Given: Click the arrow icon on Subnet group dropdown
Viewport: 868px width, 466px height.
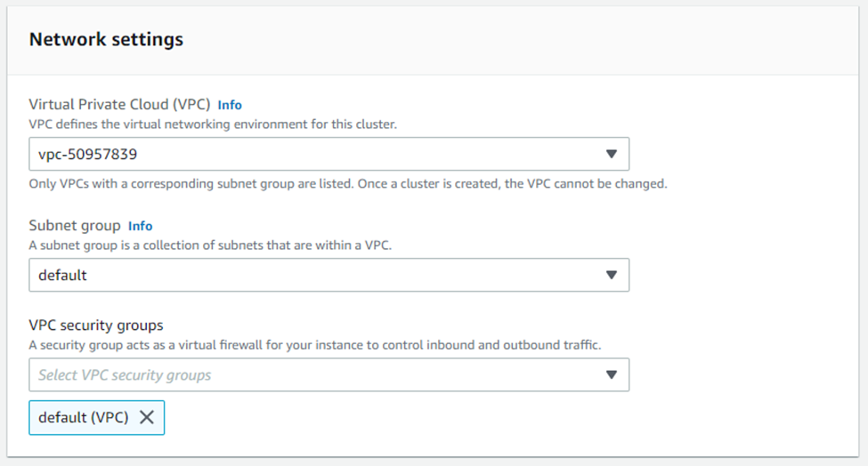Looking at the screenshot, I should pyautogui.click(x=611, y=276).
